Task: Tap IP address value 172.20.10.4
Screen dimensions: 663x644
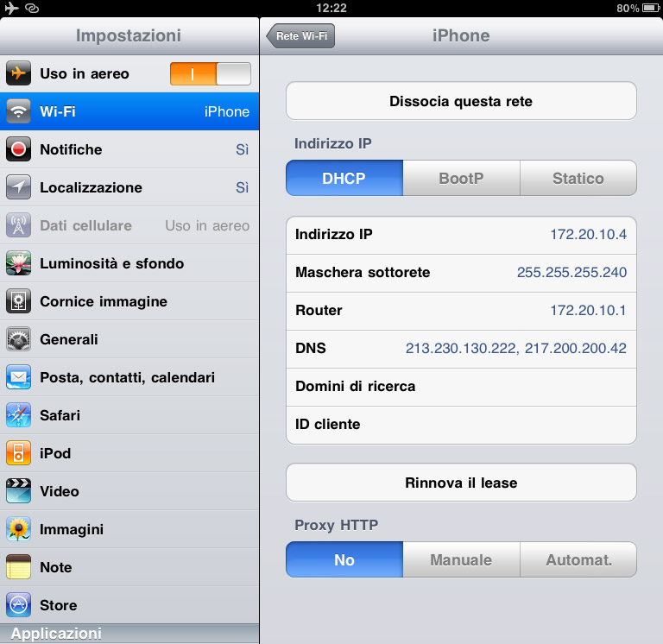Action: point(588,234)
